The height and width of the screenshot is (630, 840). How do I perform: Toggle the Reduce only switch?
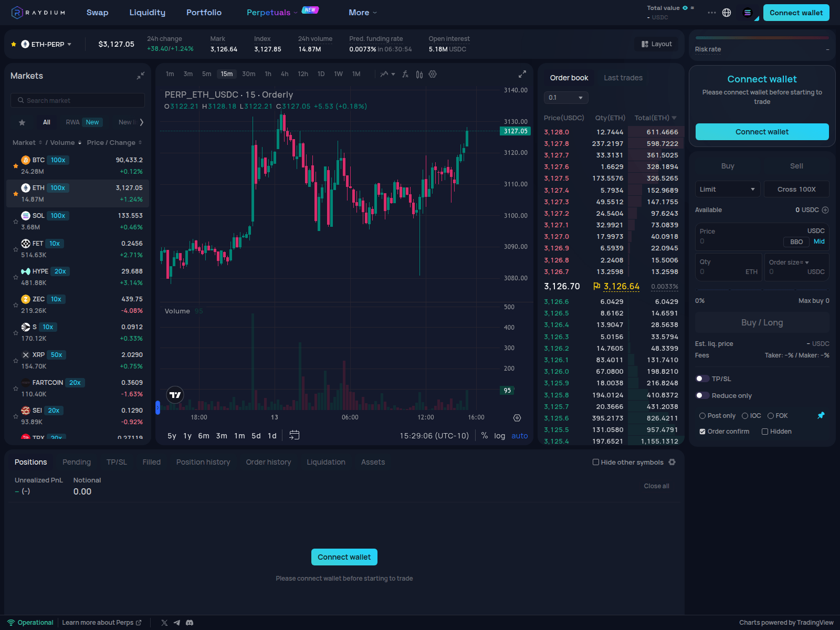click(x=702, y=395)
